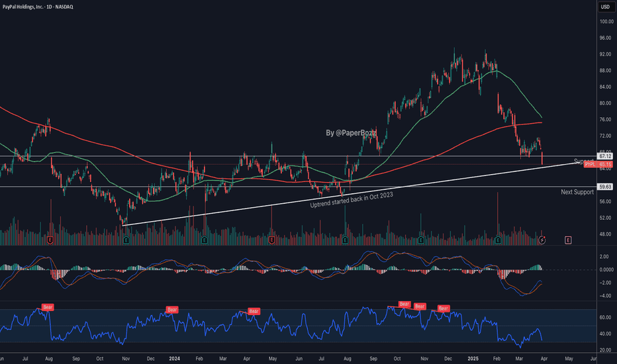The width and height of the screenshot is (617, 364).
Task: Click the 100.00 price axis label
Action: pyautogui.click(x=606, y=22)
